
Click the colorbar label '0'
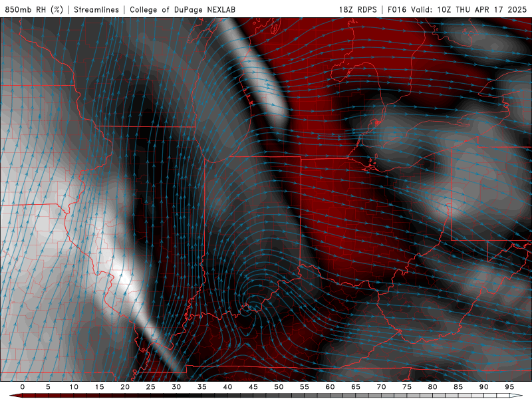pyautogui.click(x=23, y=387)
